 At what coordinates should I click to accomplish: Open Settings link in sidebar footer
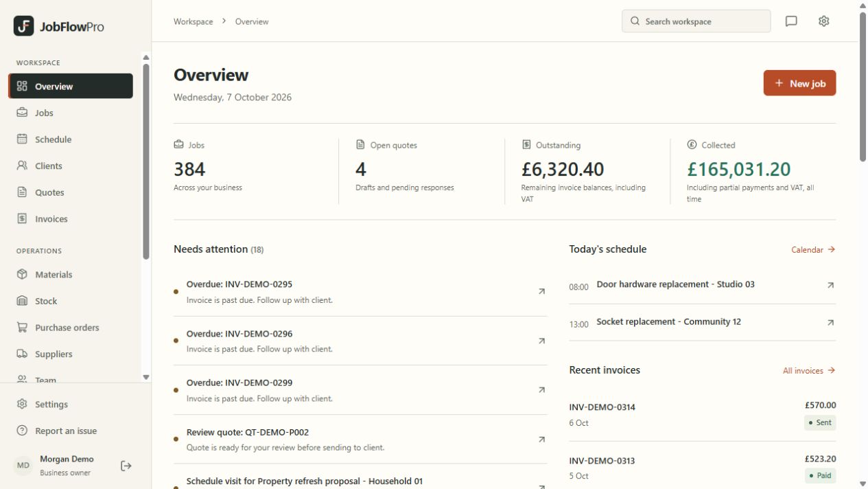coord(71,405)
